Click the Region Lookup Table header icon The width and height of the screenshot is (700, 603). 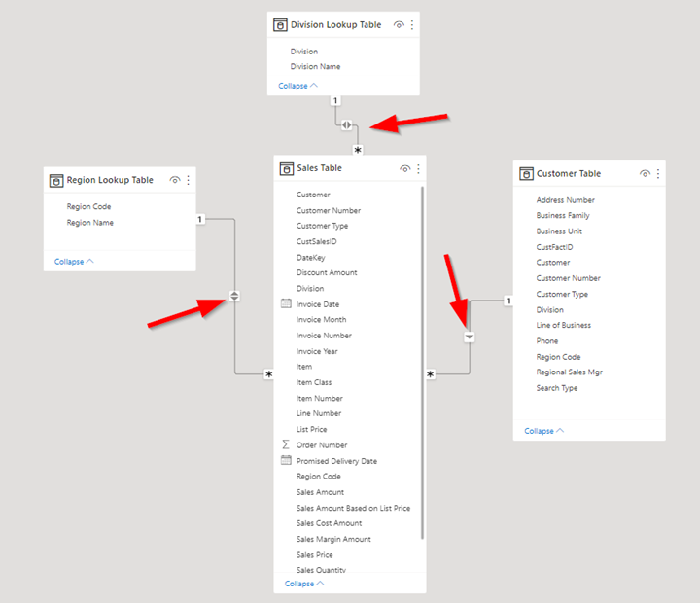[55, 181]
